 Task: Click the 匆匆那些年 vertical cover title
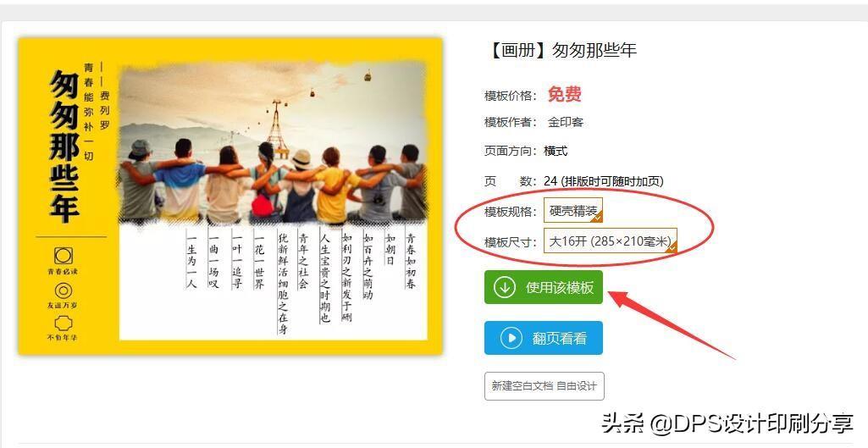click(64, 147)
